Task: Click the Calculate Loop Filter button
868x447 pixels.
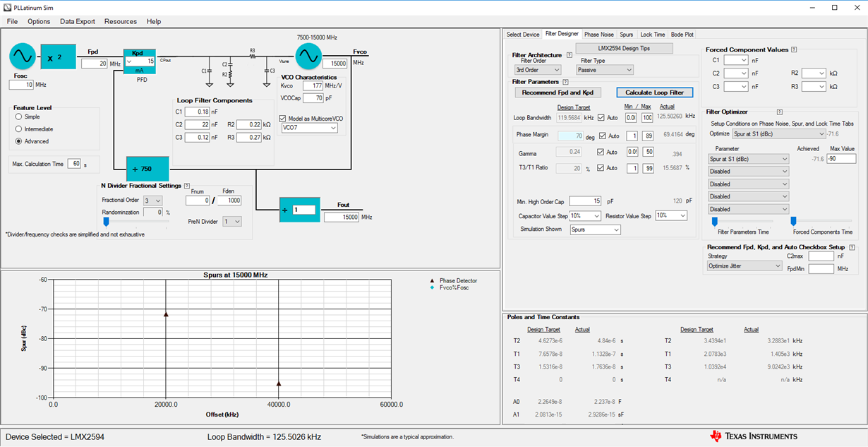Action: [655, 93]
